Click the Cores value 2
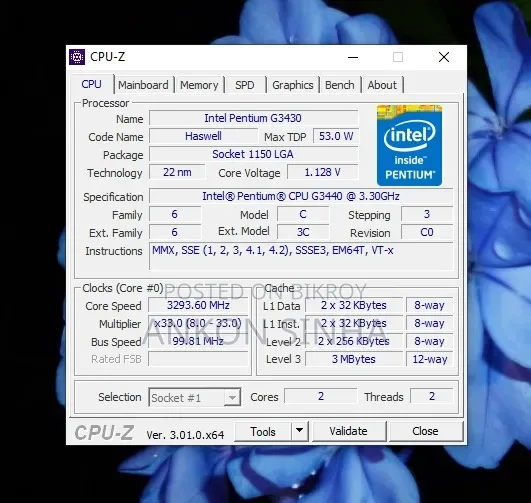The image size is (531, 503). tap(321, 396)
